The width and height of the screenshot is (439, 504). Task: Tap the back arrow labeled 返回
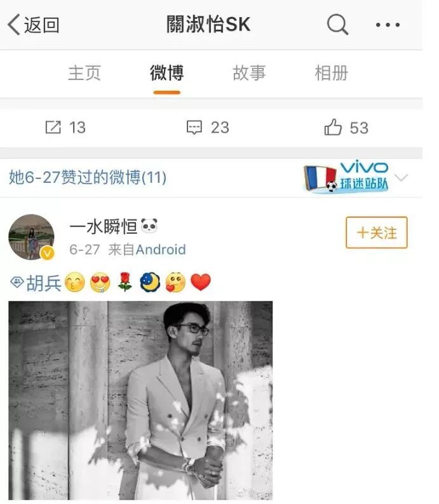34,24
